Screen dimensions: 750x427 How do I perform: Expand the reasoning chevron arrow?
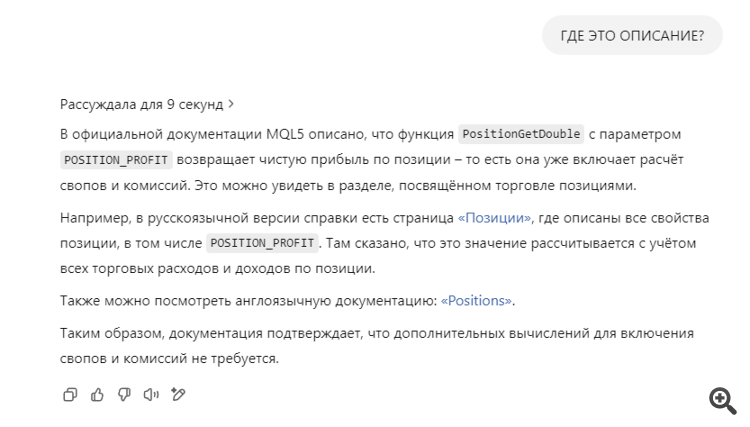pos(232,103)
